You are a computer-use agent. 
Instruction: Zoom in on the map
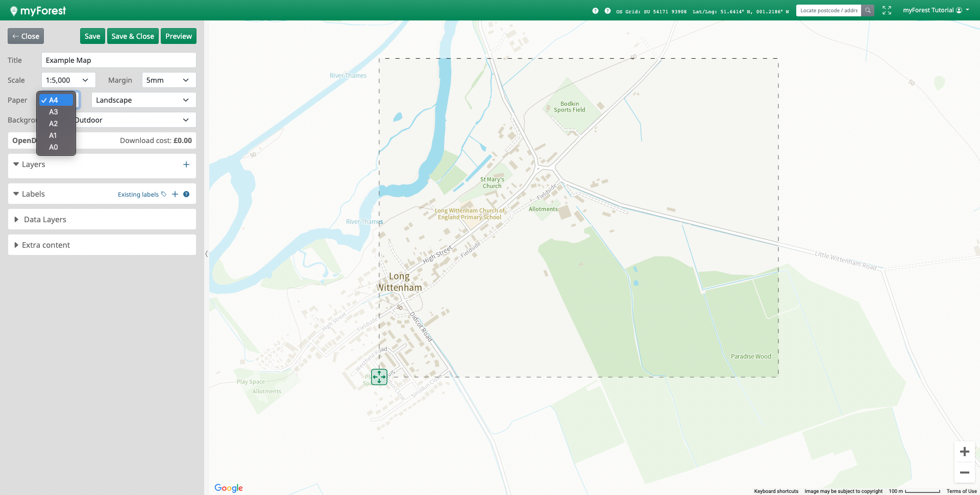coord(964,452)
